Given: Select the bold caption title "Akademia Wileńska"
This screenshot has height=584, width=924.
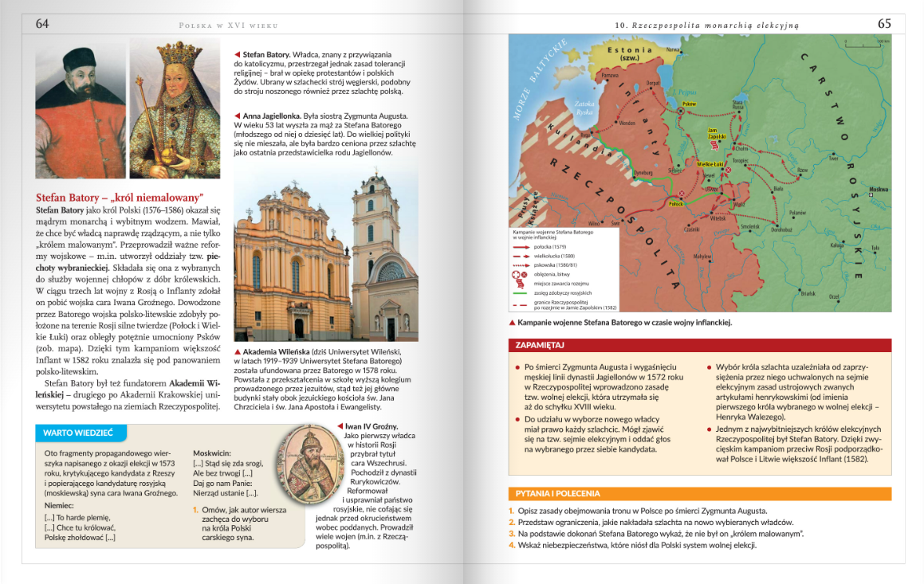Looking at the screenshot, I should tap(276, 352).
